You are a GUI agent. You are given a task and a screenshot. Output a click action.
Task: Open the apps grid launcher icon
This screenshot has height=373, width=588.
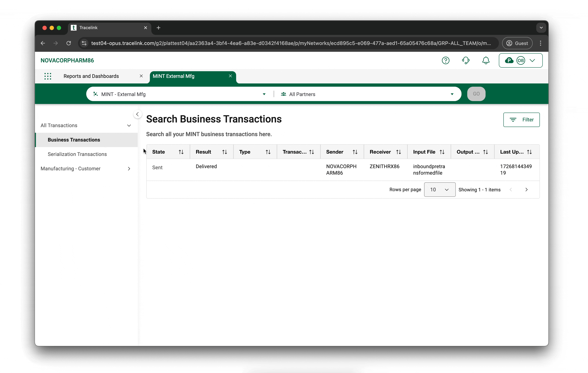pyautogui.click(x=48, y=76)
